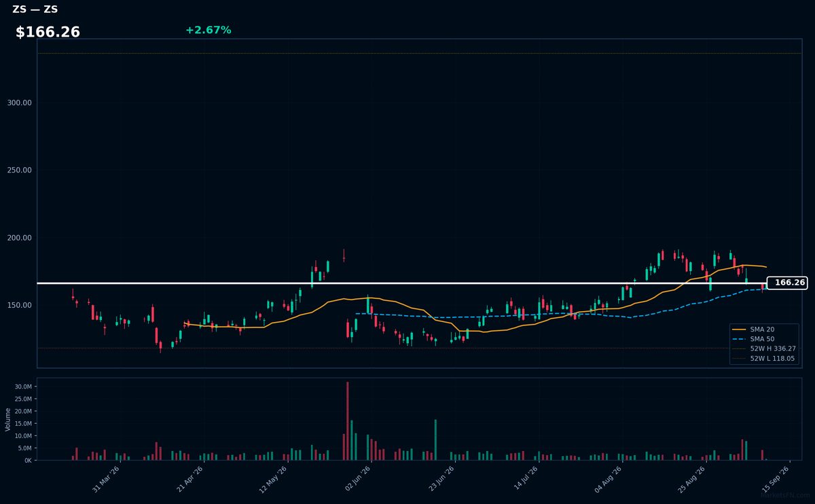Click the tall green volume bar near 23 Jun

435,439
